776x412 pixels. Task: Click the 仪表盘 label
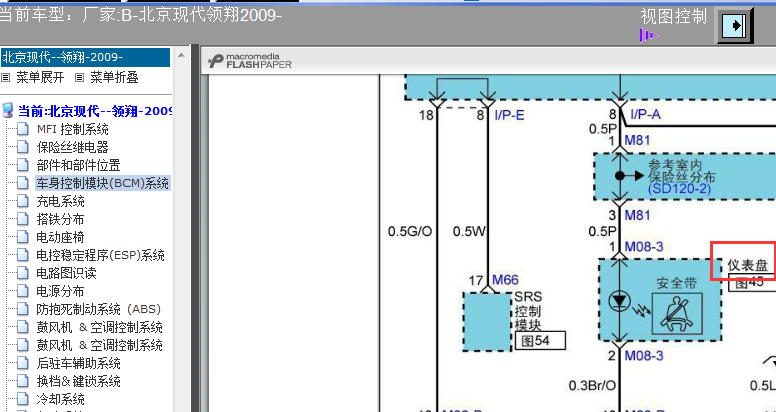tap(747, 265)
